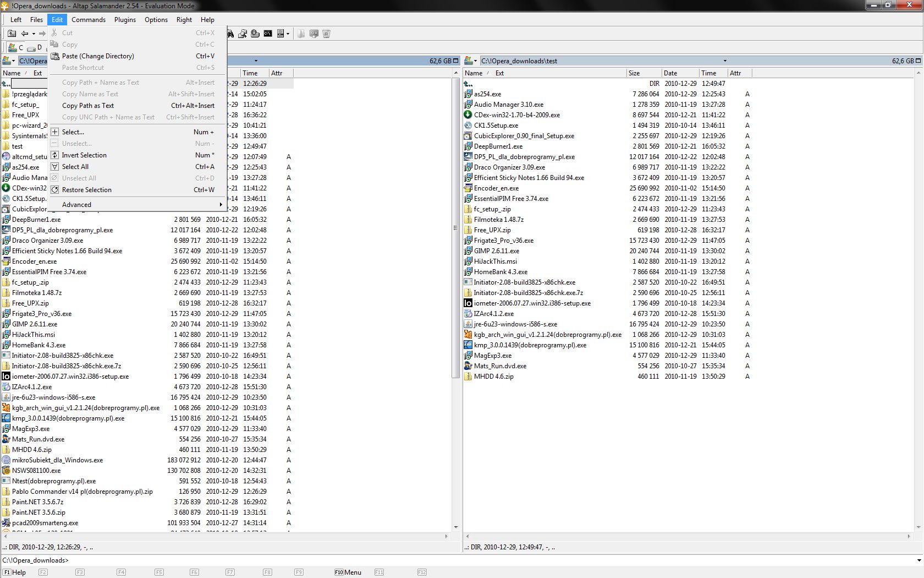
Task: Open the Commands menu
Action: (89, 20)
